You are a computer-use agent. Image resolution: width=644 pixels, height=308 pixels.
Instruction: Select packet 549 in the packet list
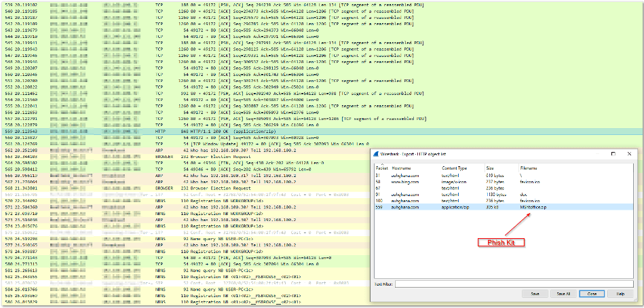click(x=322, y=68)
